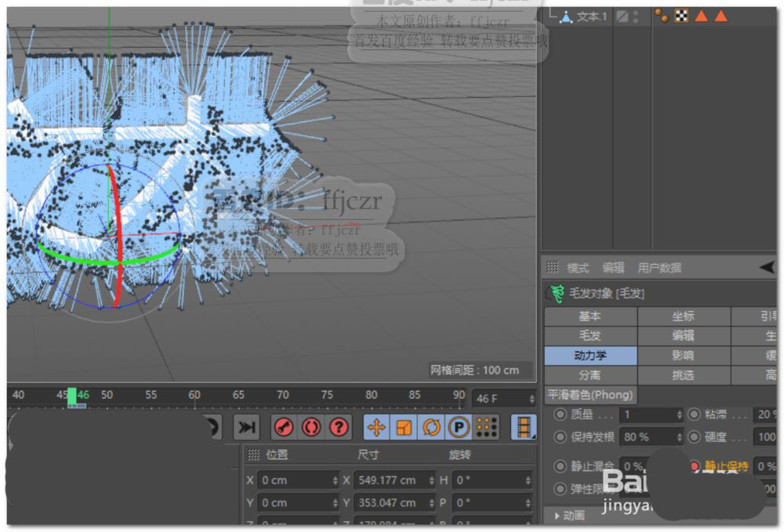Click the current frame field 46 F

(x=504, y=399)
